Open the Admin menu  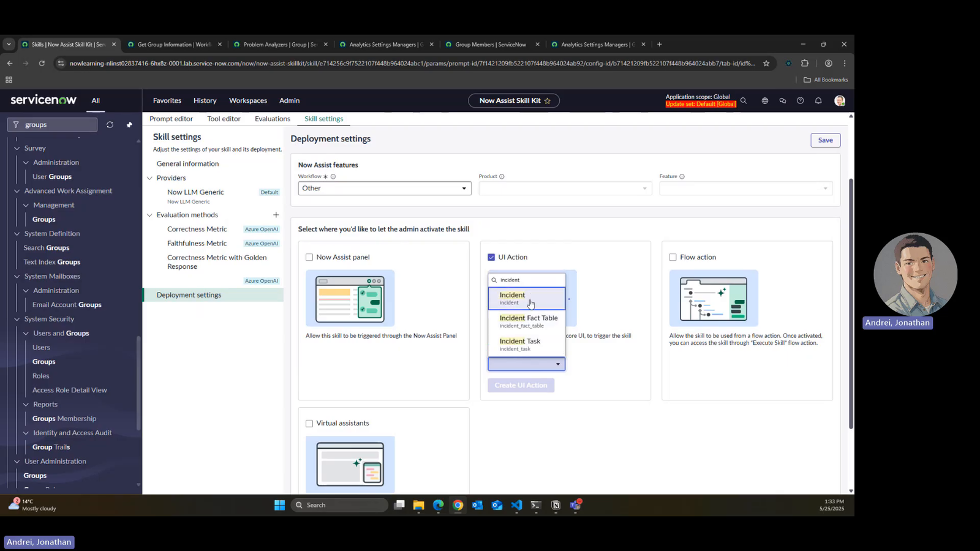[x=290, y=100]
